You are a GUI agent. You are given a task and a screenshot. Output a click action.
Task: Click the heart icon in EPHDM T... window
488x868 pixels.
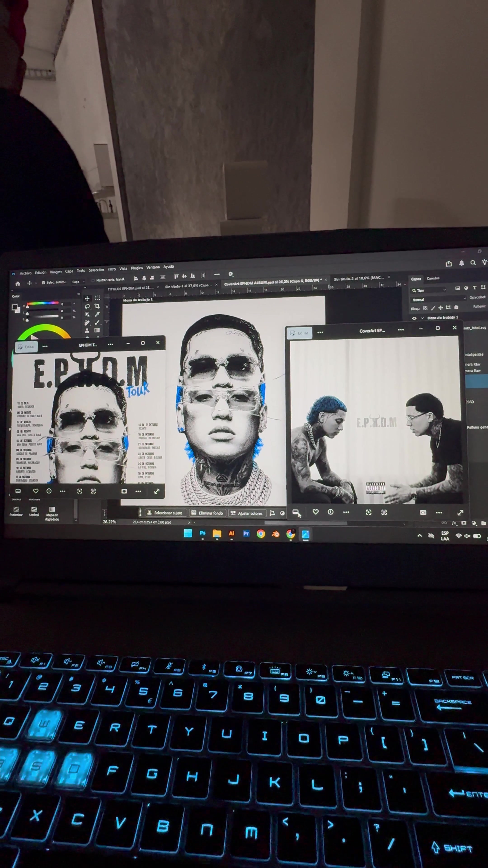point(36,491)
